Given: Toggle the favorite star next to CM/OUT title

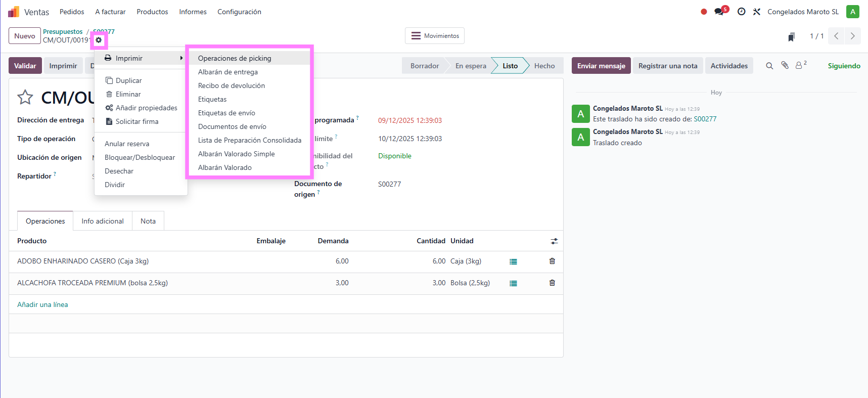Looking at the screenshot, I should click(x=25, y=97).
